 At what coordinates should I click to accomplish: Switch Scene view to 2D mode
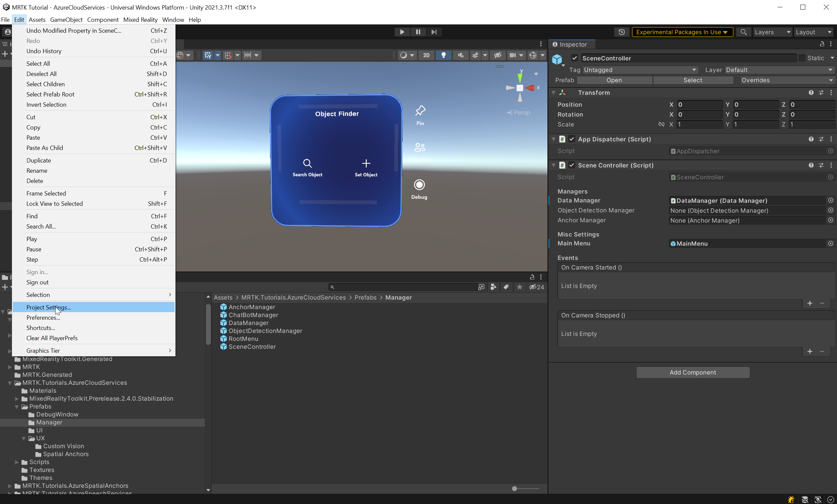pos(426,55)
